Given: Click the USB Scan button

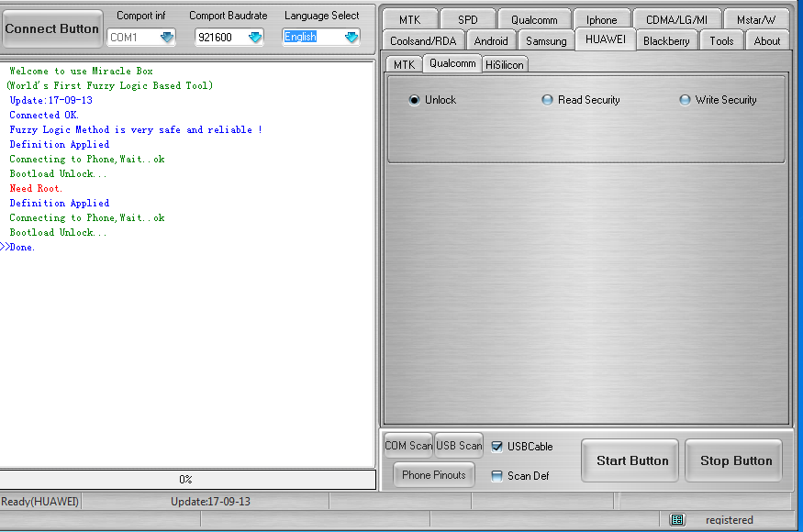Looking at the screenshot, I should coord(459,446).
